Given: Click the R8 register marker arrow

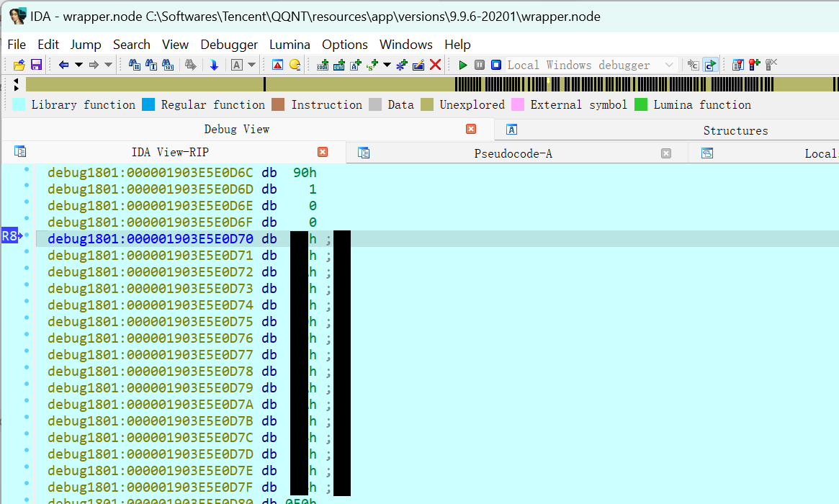Looking at the screenshot, I should (12, 235).
